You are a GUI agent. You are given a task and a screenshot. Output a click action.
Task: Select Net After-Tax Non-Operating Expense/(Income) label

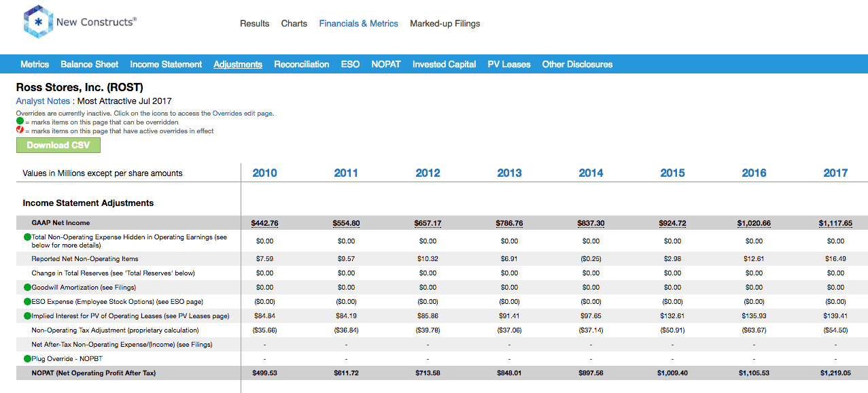pyautogui.click(x=122, y=345)
